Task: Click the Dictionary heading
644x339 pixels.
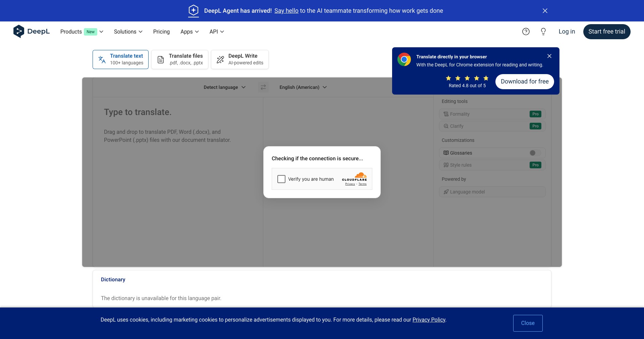Action: click(x=113, y=279)
